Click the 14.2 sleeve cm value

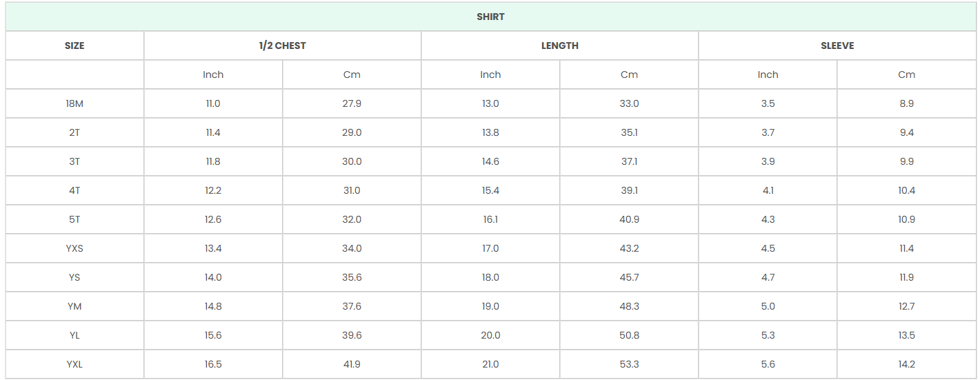pos(906,364)
